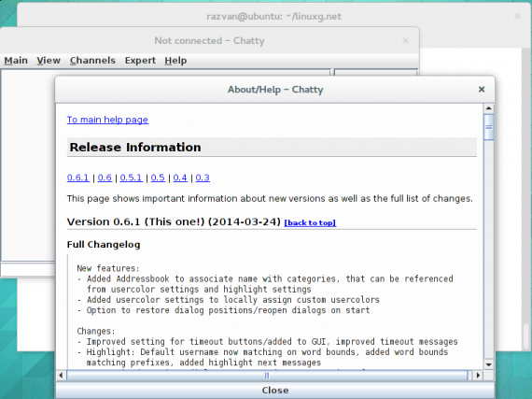
Task: Jump to version 0.3 link
Action: pyautogui.click(x=203, y=178)
